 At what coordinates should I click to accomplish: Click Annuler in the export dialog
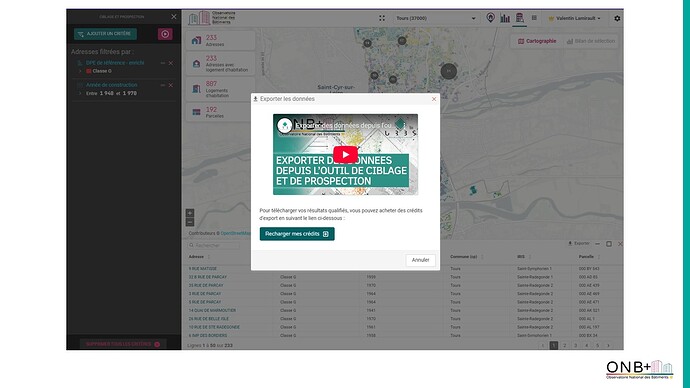pos(420,260)
